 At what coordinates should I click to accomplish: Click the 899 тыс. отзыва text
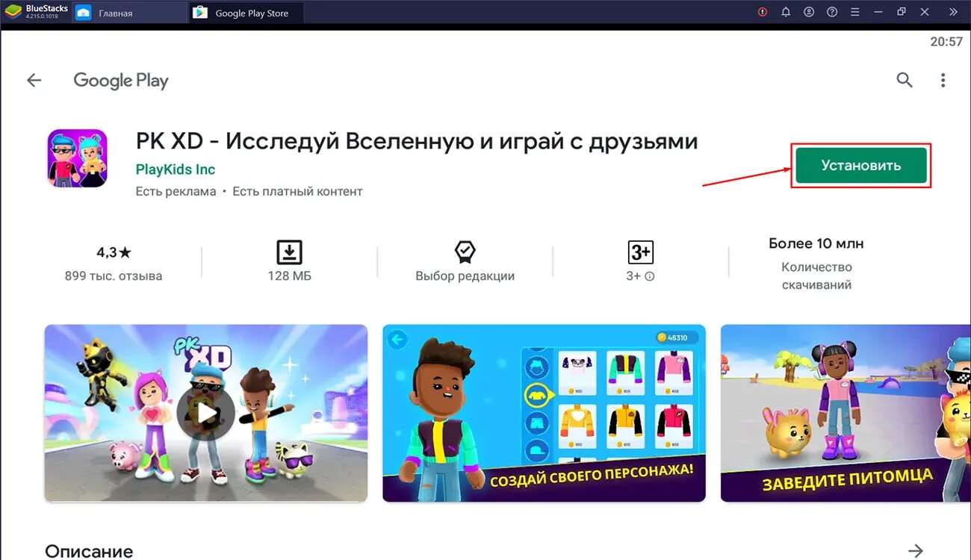pos(114,276)
